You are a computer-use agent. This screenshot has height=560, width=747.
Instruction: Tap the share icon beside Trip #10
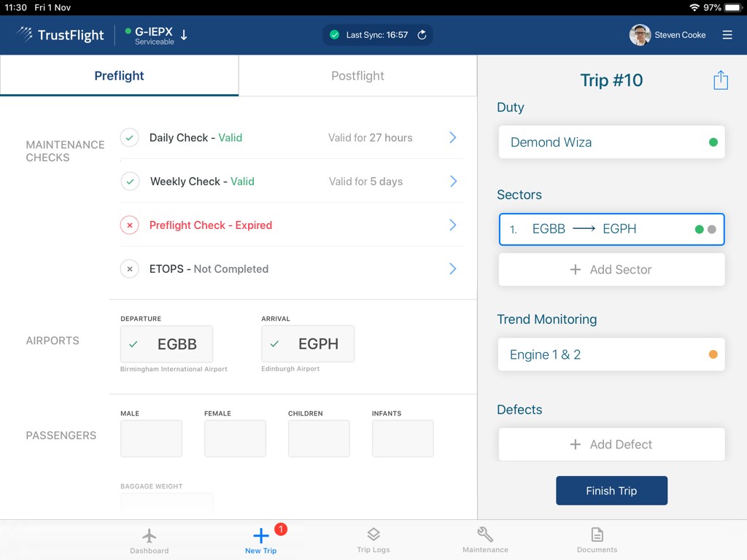pyautogui.click(x=721, y=80)
